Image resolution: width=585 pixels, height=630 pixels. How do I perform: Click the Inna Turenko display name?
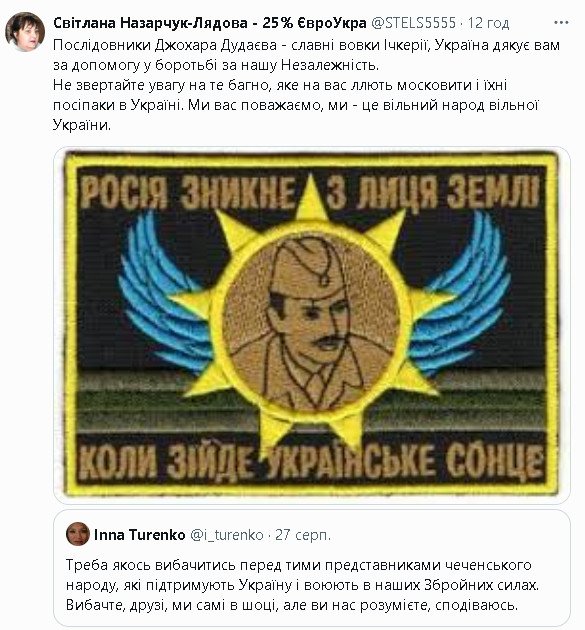[139, 535]
